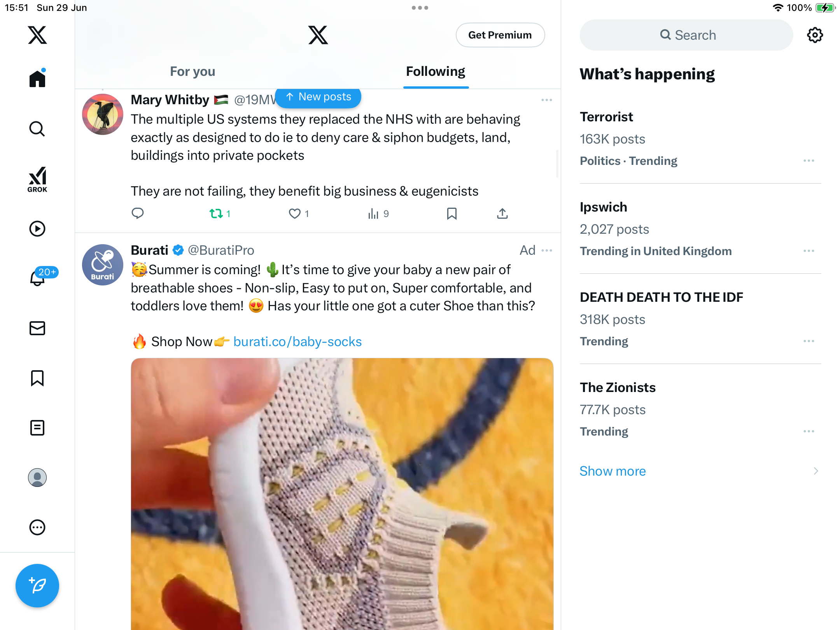
Task: Select the Following tab
Action: click(x=436, y=72)
